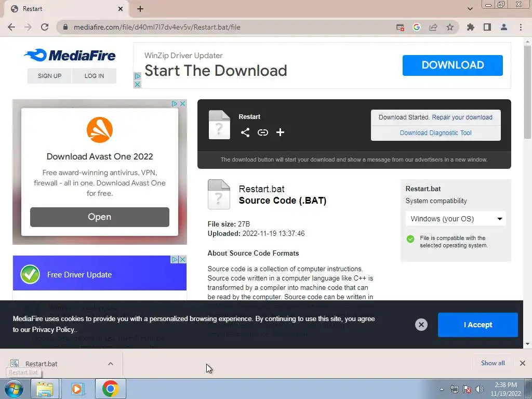Open the Google icon in address bar
Viewport: 532px width, 399px height.
tap(417, 27)
